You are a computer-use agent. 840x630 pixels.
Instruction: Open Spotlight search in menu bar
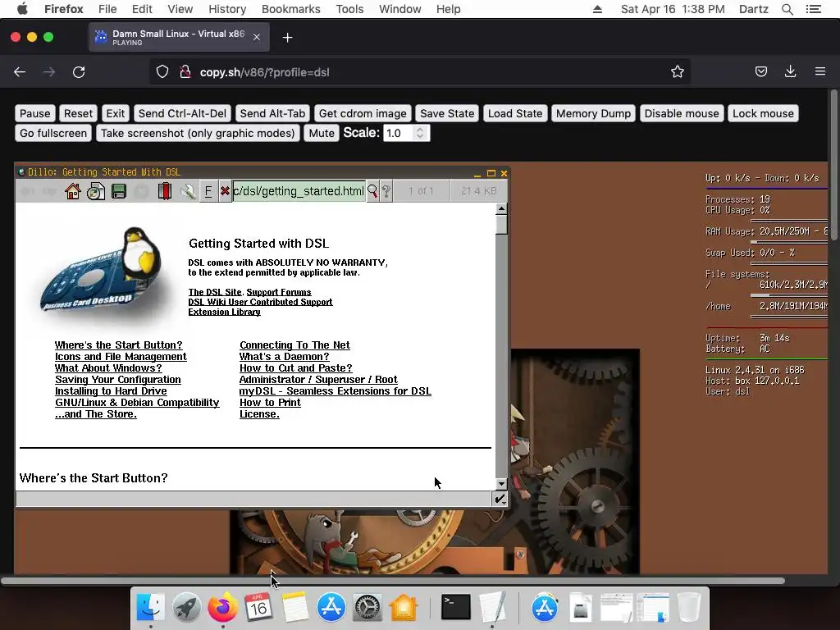(x=787, y=9)
